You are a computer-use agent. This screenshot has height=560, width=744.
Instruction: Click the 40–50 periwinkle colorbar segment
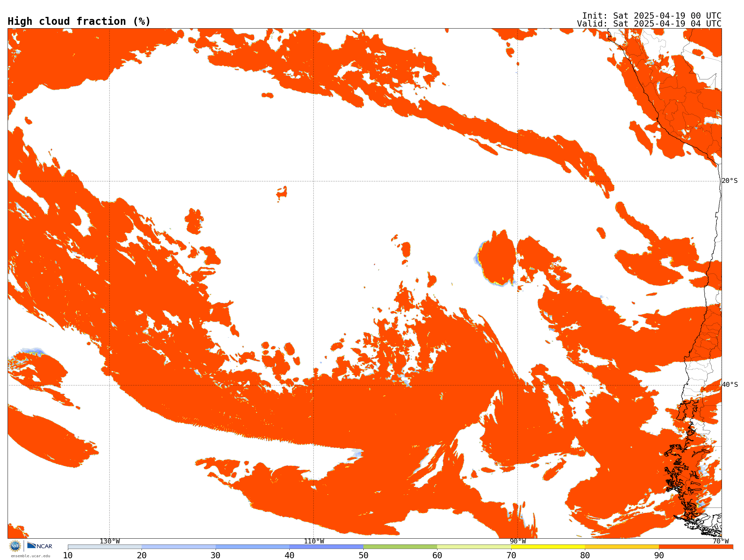[x=326, y=547]
